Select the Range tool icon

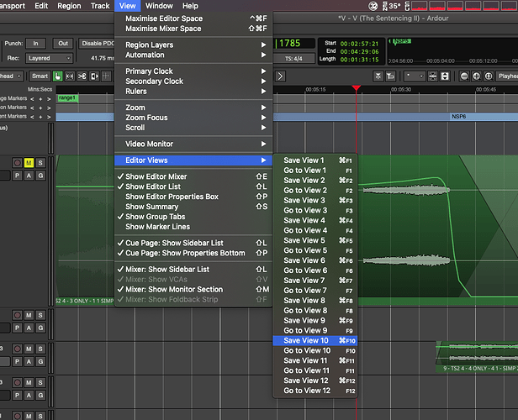point(71,76)
